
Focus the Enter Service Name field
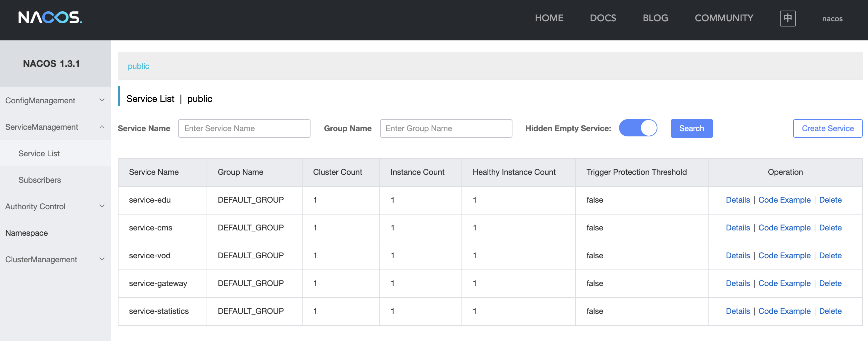(244, 128)
